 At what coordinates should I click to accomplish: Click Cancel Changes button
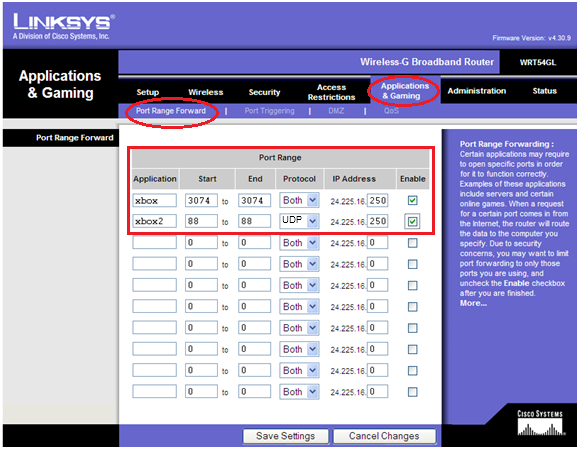384,436
